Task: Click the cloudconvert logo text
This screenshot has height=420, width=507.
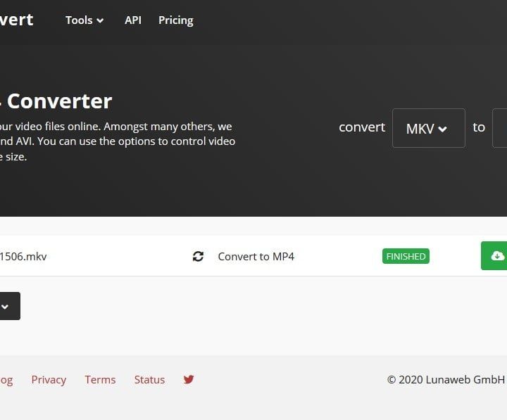Action: (16, 20)
